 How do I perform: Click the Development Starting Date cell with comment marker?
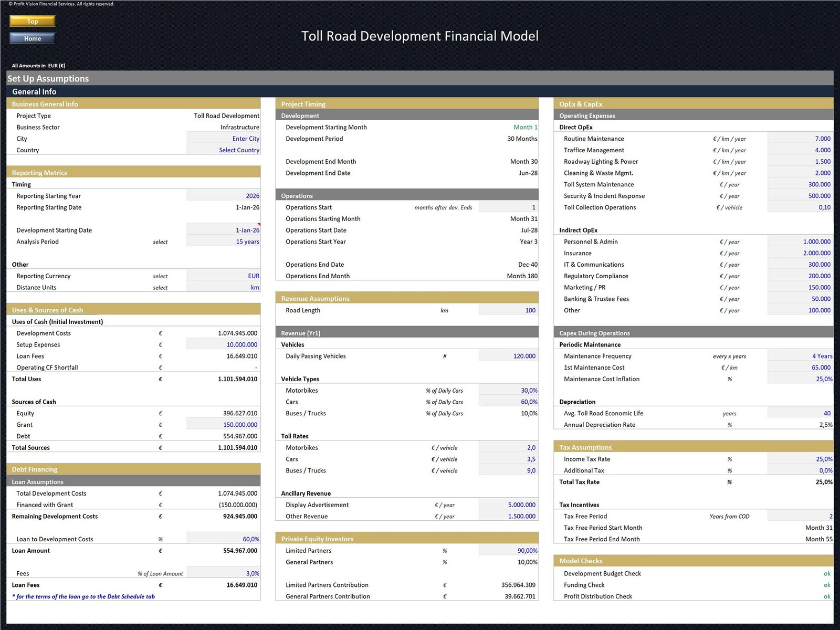(223, 230)
